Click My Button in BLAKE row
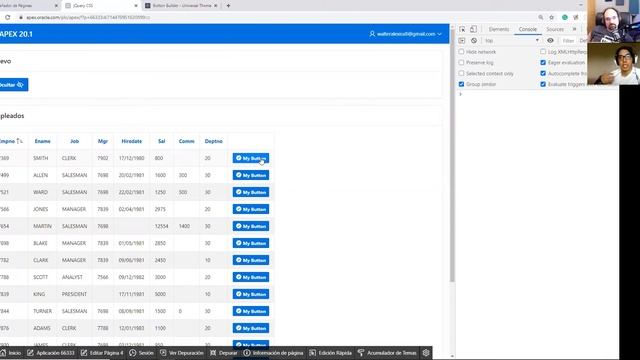640x360 pixels. 251,243
